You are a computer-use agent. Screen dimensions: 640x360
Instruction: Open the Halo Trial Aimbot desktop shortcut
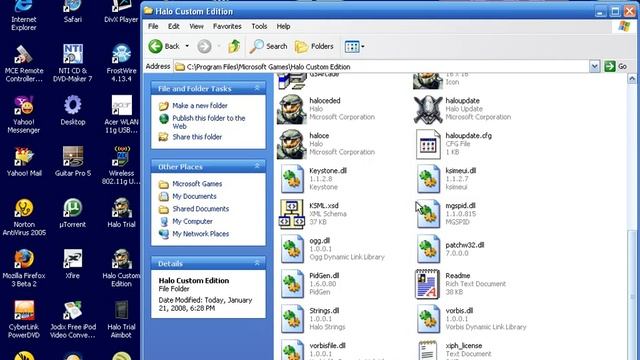121,319
